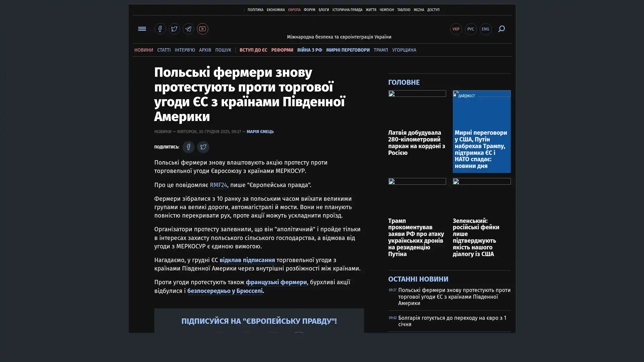
Task: Open Facebook page from header icon
Action: point(160,29)
